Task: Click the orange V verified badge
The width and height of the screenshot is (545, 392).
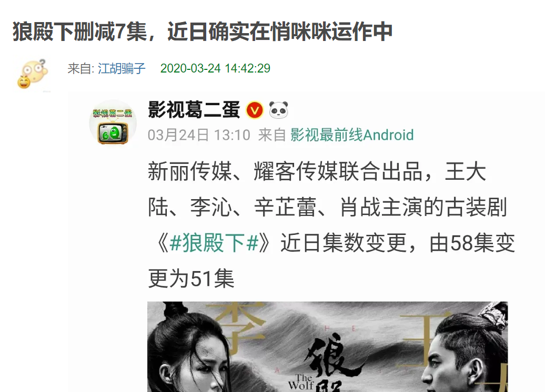Action: click(255, 110)
